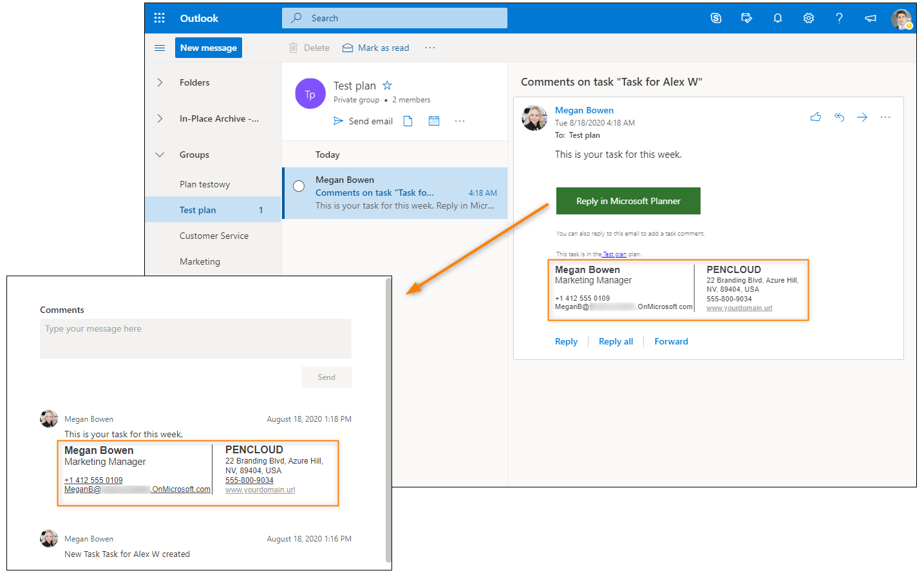The image size is (924, 575).
Task: Expand the In-Place Archive section
Action: [160, 118]
